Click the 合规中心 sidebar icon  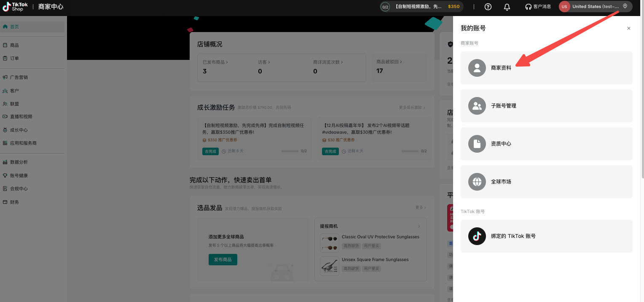tap(5, 189)
